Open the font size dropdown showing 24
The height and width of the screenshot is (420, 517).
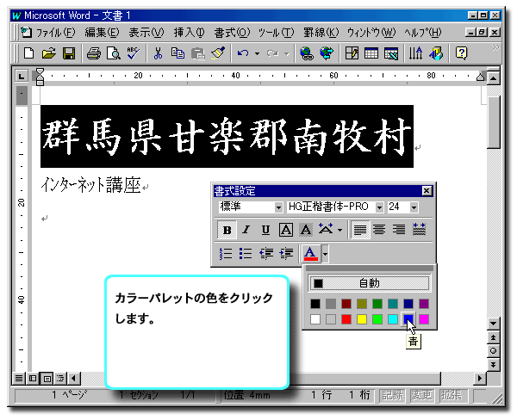414,207
